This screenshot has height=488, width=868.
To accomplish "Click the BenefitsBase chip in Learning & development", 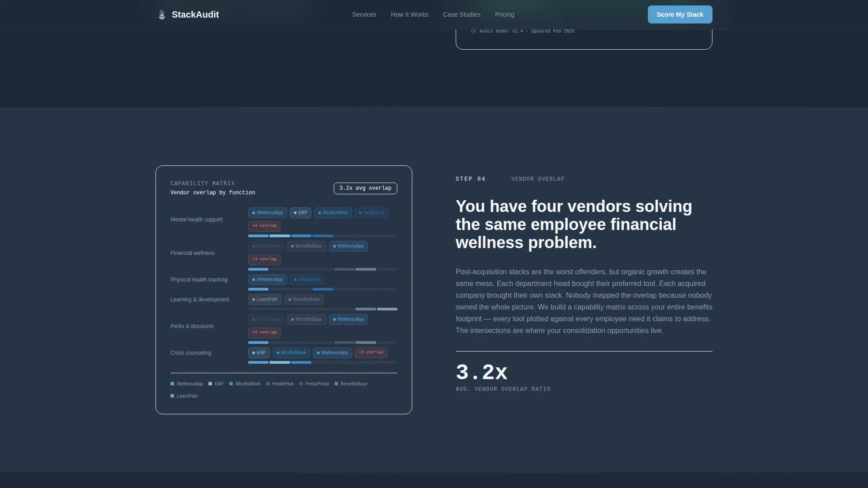I will coord(304,299).
